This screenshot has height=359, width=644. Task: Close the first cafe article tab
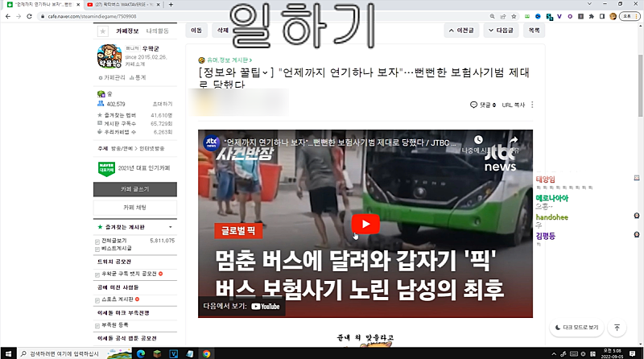pyautogui.click(x=78, y=5)
